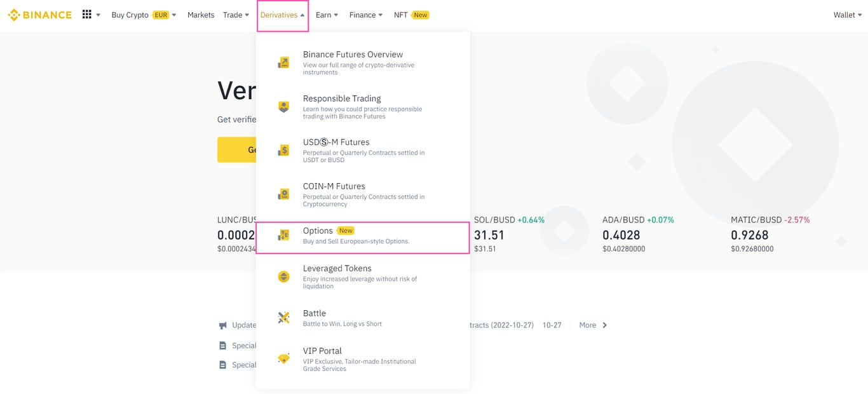Open the VIP Portal diamond icon

[x=283, y=357]
